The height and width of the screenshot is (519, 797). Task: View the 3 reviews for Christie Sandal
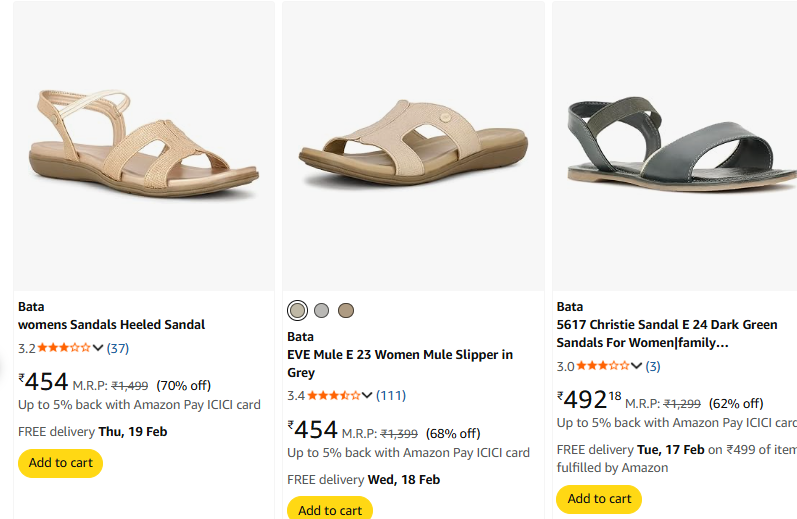[652, 366]
